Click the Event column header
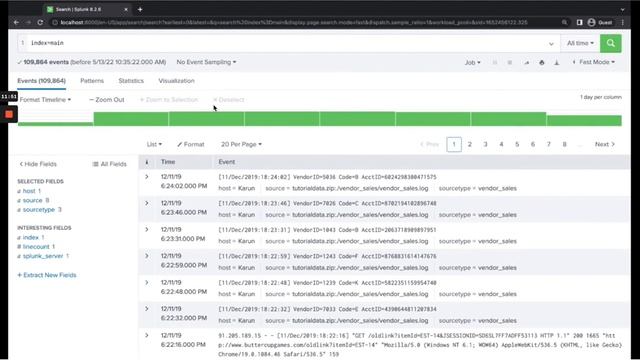Screen dimensions: 640x360 (227, 162)
